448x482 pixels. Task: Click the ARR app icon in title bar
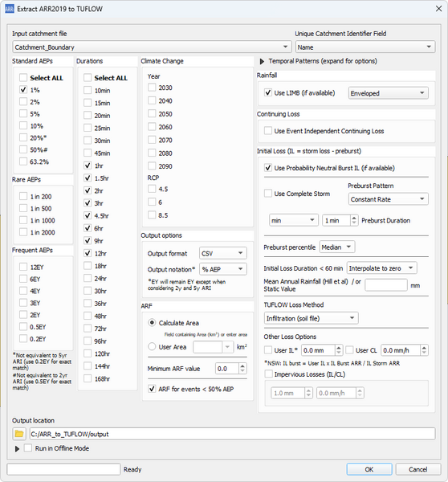(x=10, y=9)
